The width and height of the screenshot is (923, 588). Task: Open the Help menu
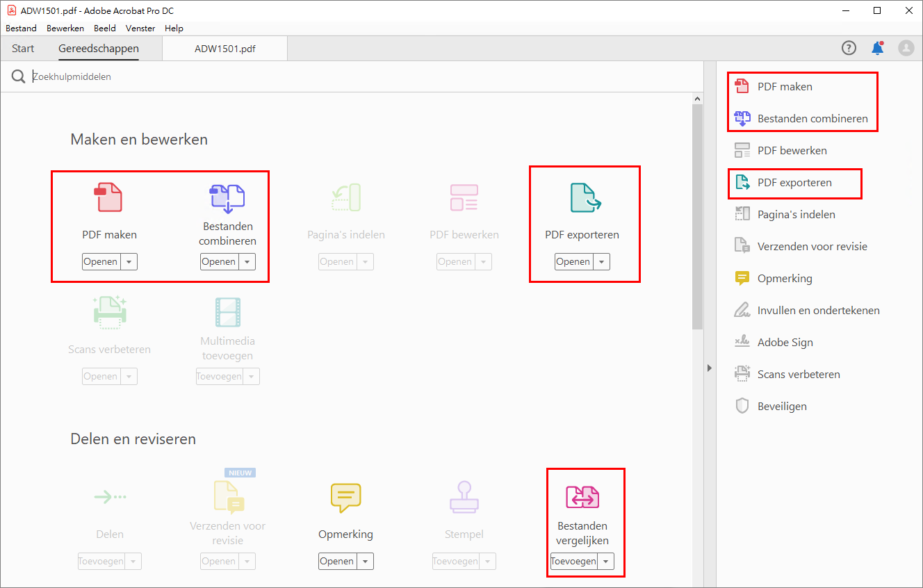174,28
